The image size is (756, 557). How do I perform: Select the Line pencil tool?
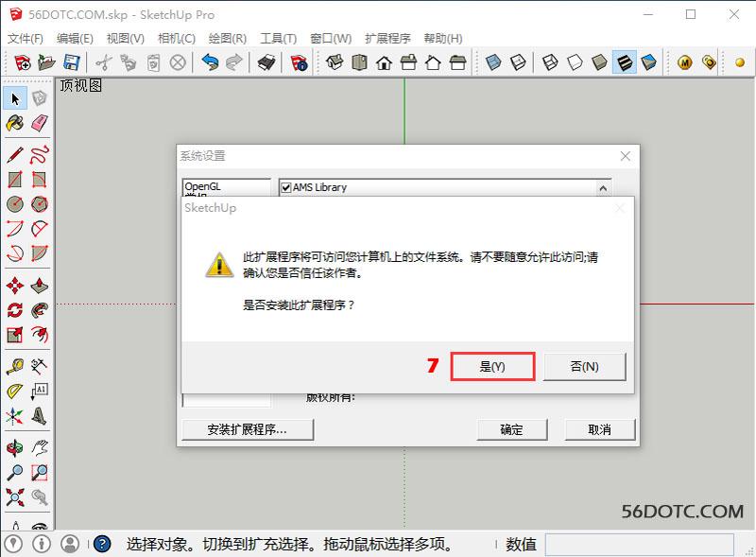[15, 154]
